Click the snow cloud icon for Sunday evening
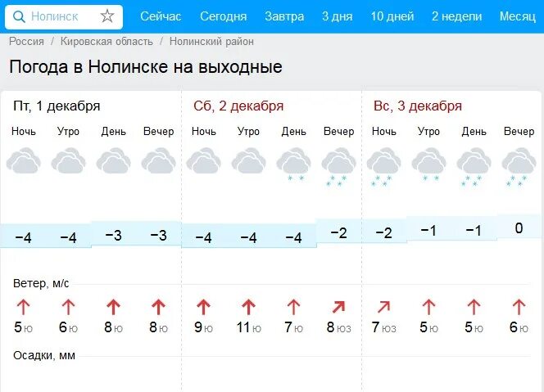This screenshot has width=544, height=392. coord(519,167)
